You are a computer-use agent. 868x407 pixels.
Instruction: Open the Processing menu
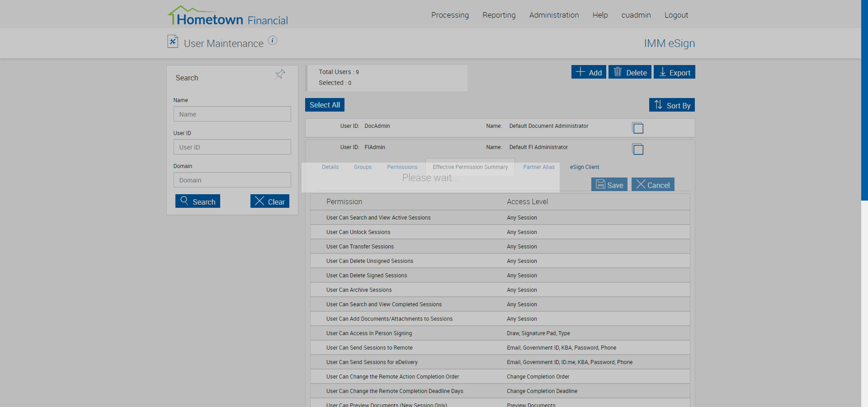[450, 15]
